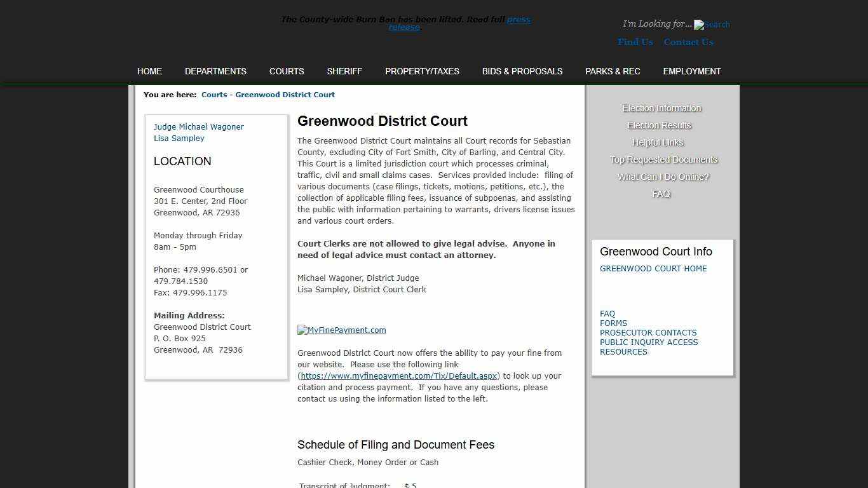This screenshot has height=488, width=868.
Task: Select COURTS in the navigation bar
Action: [287, 71]
